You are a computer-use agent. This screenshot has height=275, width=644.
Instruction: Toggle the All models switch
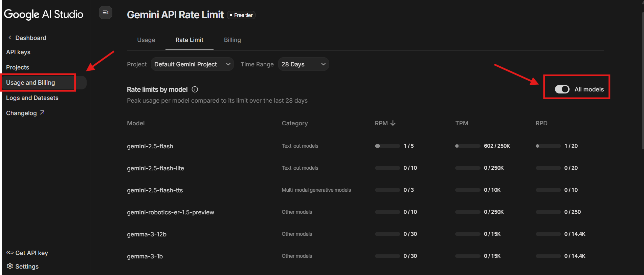[562, 89]
